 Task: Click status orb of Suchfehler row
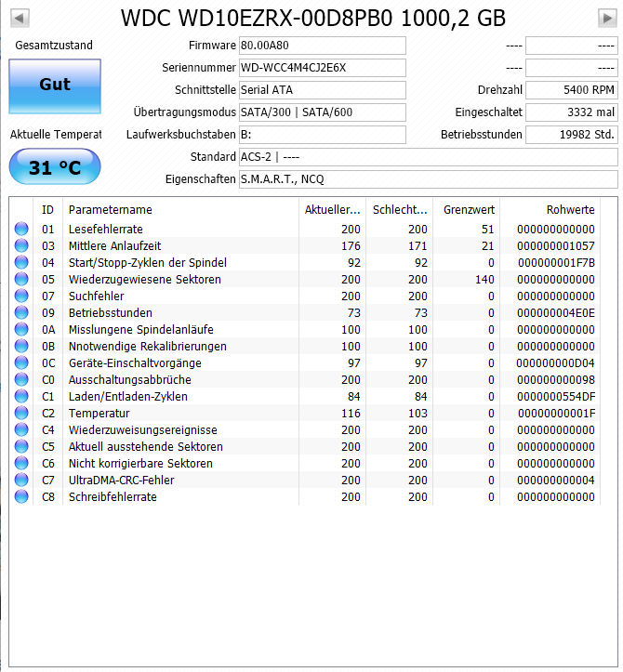point(21,296)
